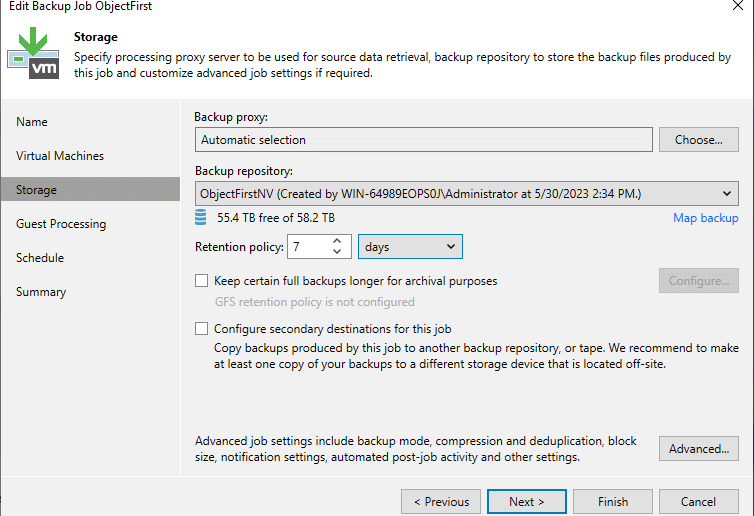
Task: Click the Edit Backup Job ObjectFirst title
Action: 80,6
